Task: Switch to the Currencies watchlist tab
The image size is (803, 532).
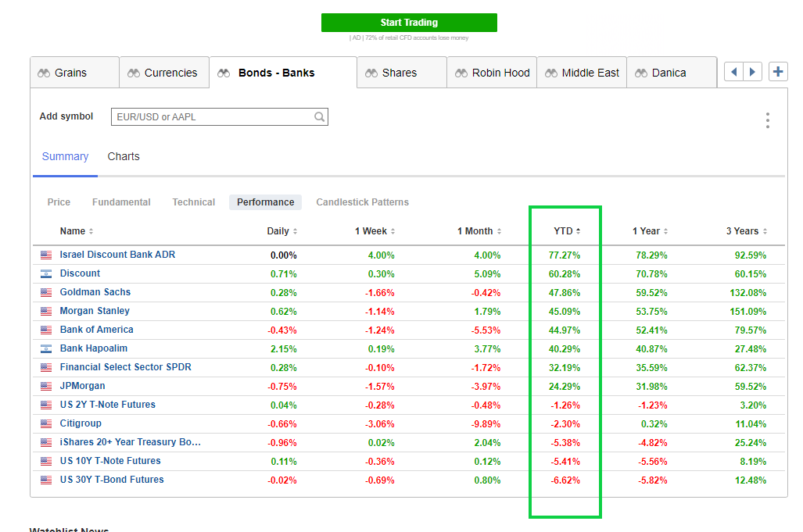Action: [164, 73]
